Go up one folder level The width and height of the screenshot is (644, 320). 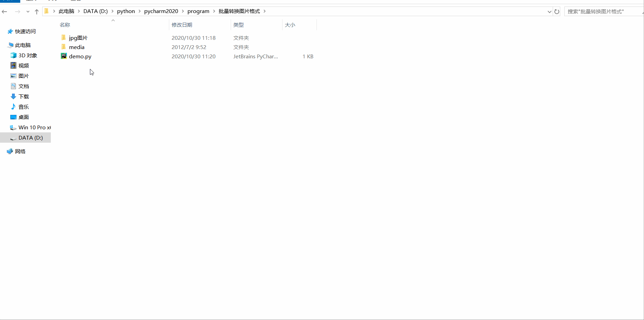pyautogui.click(x=37, y=12)
